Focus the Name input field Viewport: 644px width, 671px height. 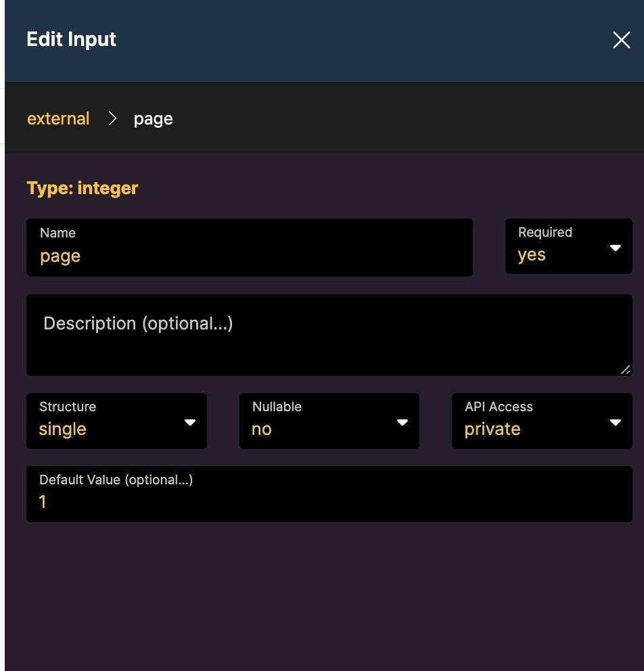[249, 256]
